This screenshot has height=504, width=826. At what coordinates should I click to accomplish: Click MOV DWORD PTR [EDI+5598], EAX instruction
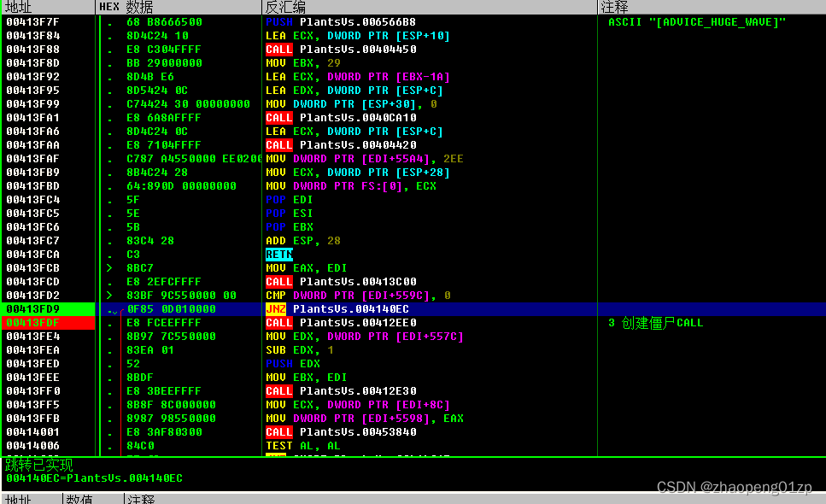(x=365, y=419)
